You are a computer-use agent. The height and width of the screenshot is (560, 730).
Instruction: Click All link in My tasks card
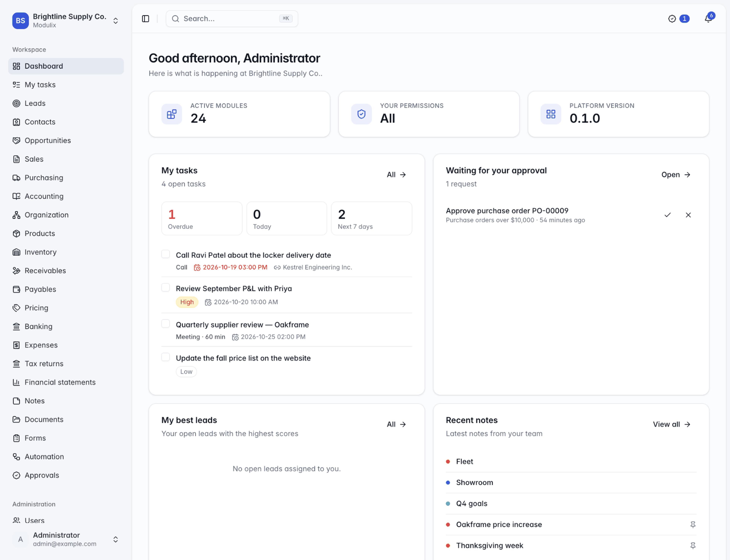point(396,175)
